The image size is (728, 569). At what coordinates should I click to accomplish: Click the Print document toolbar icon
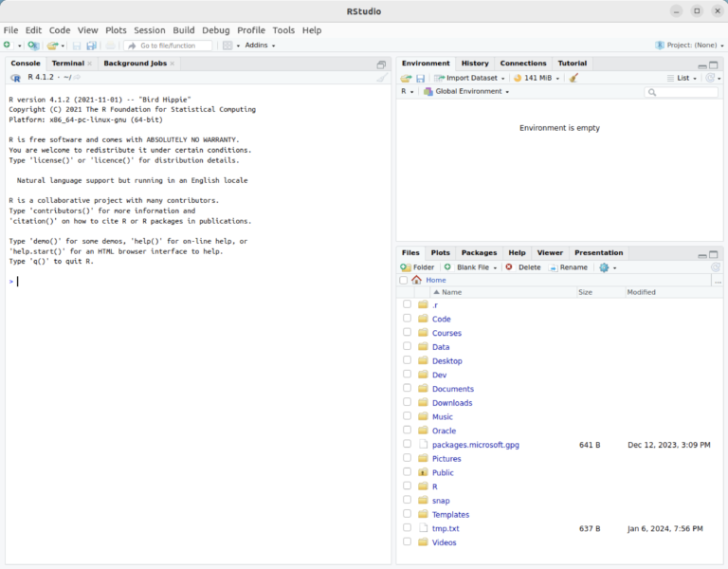point(111,46)
